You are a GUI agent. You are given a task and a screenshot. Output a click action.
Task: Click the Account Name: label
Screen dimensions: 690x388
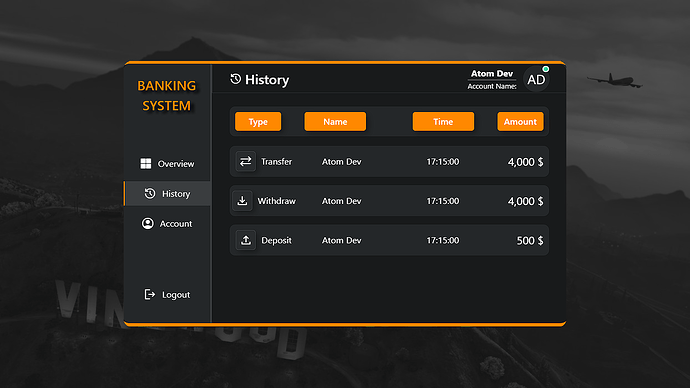pyautogui.click(x=492, y=86)
